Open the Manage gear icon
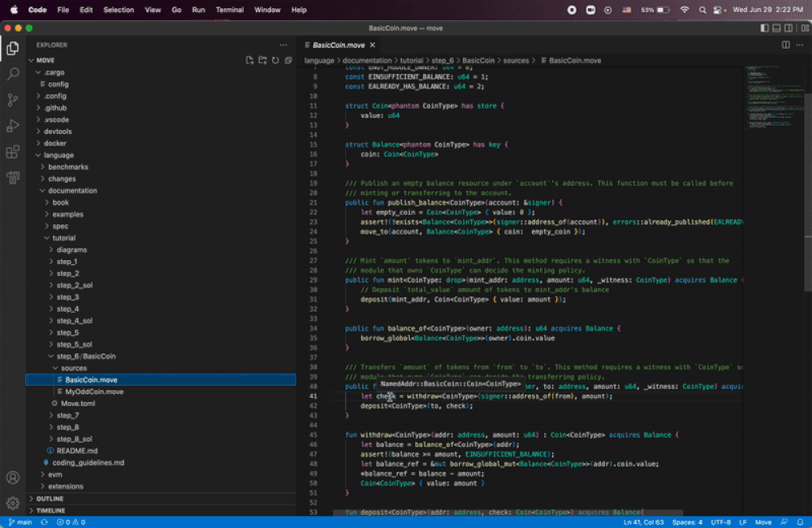 pyautogui.click(x=13, y=503)
